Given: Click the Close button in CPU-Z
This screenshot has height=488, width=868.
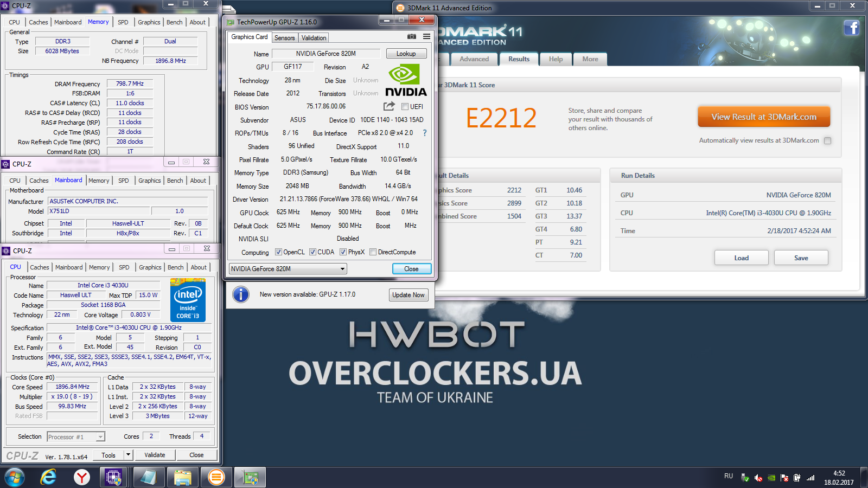Looking at the screenshot, I should coord(196,455).
